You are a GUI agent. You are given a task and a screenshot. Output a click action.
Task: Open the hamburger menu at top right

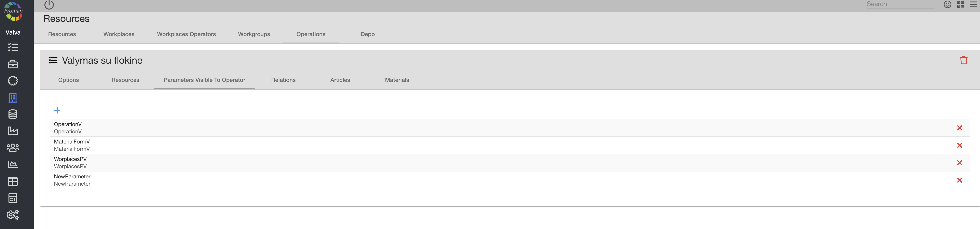click(x=973, y=4)
